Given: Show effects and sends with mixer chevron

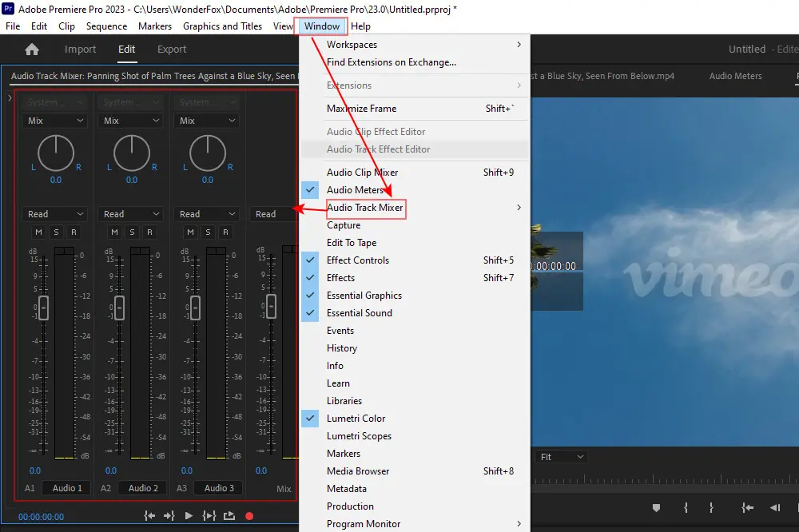Looking at the screenshot, I should pyautogui.click(x=10, y=97).
